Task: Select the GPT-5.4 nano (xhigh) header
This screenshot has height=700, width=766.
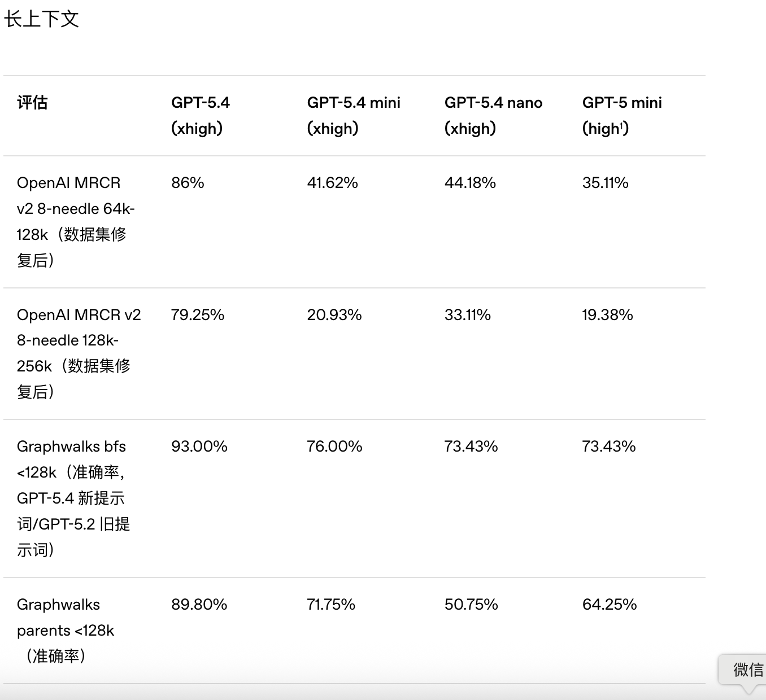Action: (493, 115)
